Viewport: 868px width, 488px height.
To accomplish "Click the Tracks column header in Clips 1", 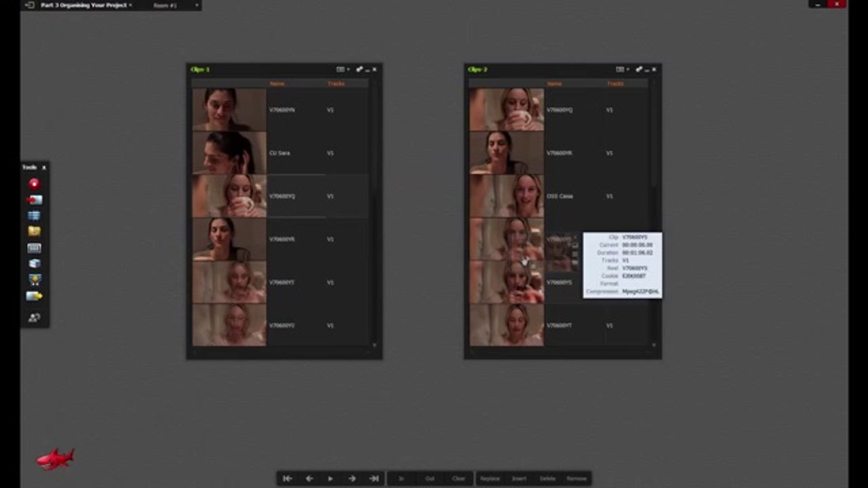I will point(336,83).
